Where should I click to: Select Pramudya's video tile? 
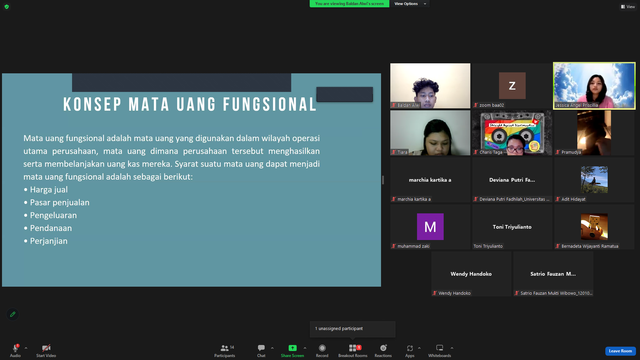pos(594,133)
